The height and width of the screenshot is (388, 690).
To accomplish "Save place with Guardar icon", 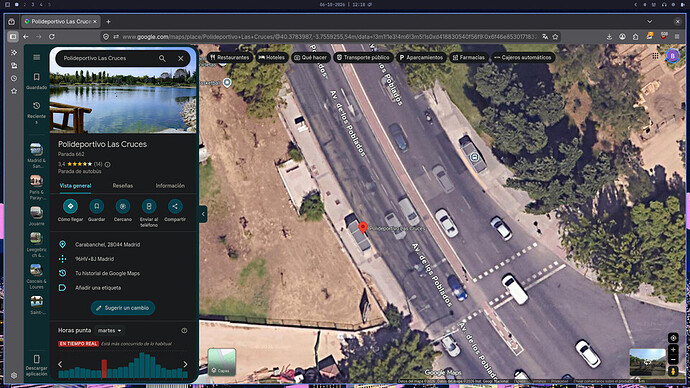I will (96, 206).
